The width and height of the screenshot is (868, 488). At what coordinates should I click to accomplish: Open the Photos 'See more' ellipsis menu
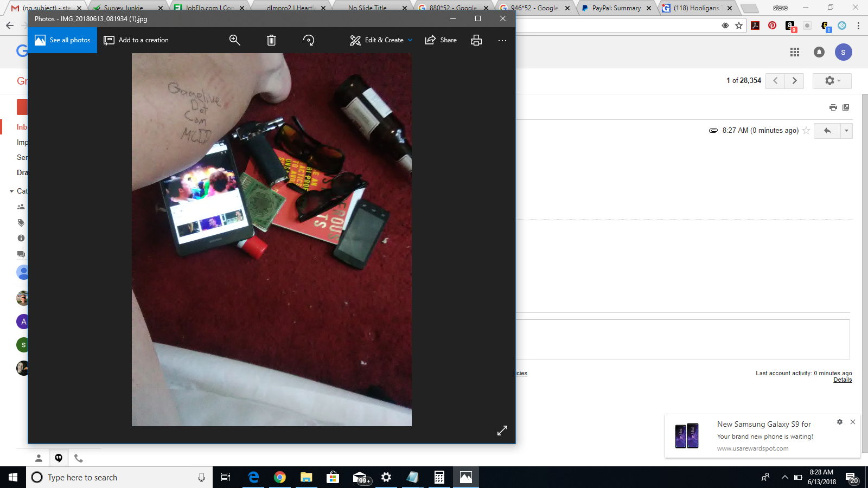pos(502,40)
